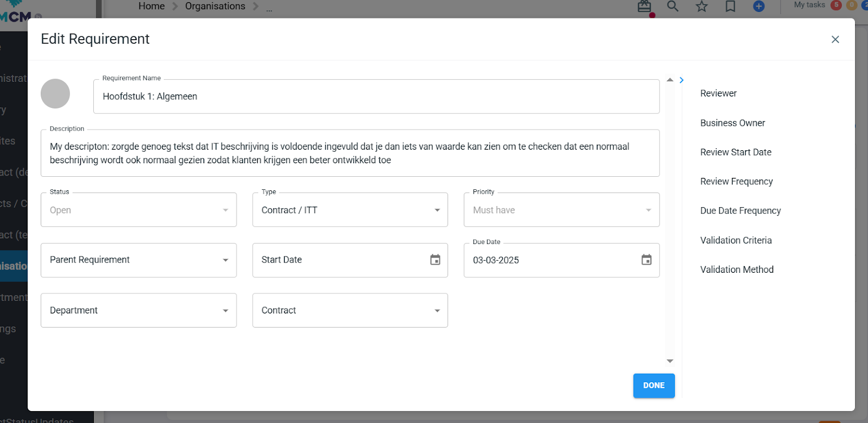This screenshot has height=423, width=868.
Task: Click the bookmark icon in top bar
Action: pyautogui.click(x=730, y=6)
